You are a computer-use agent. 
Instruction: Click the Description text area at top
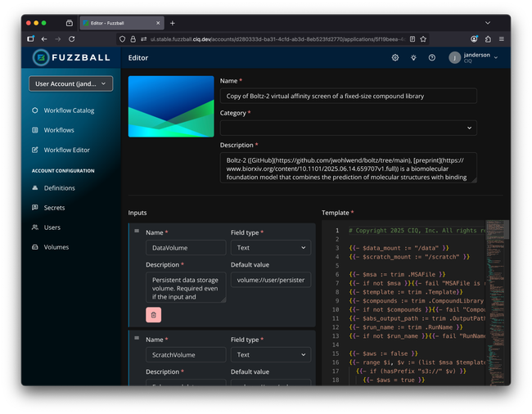click(x=348, y=168)
